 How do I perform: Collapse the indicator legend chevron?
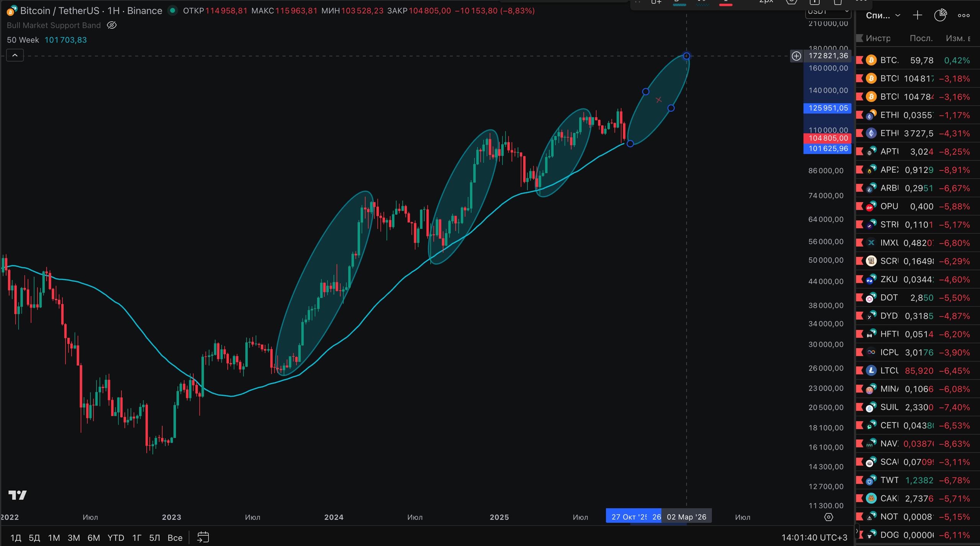point(15,56)
